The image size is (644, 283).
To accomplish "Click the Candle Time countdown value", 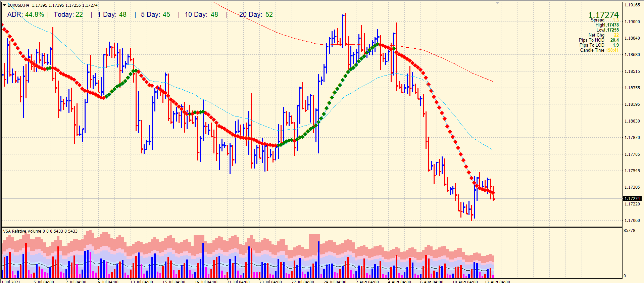I will 612,50.
